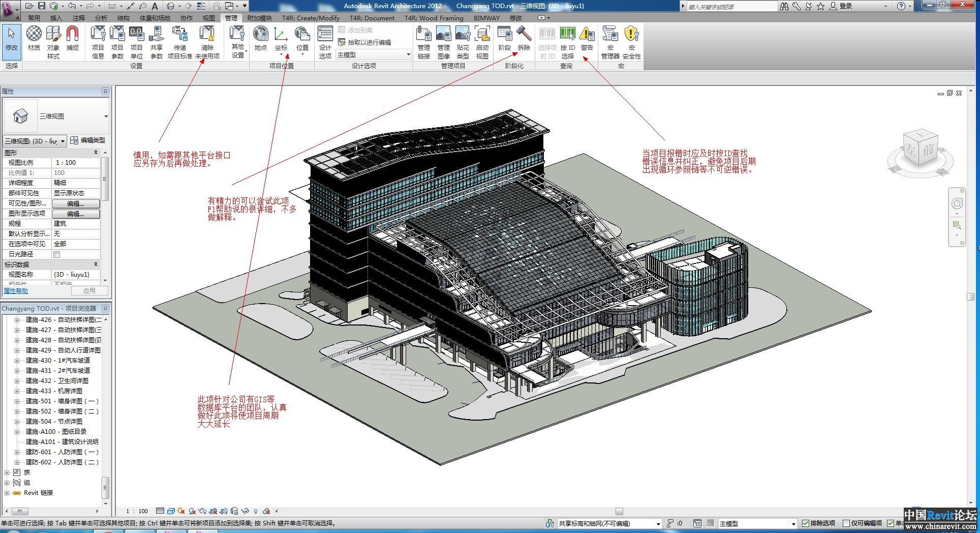Click 清除未使用项 purge unused
Viewport: 980px width, 533px height.
[207, 42]
